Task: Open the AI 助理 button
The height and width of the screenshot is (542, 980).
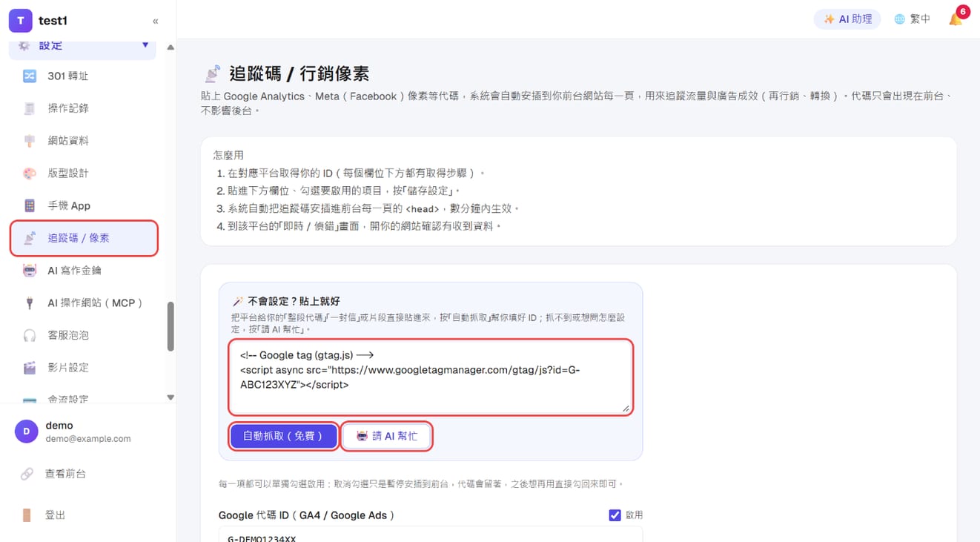Action: 847,19
